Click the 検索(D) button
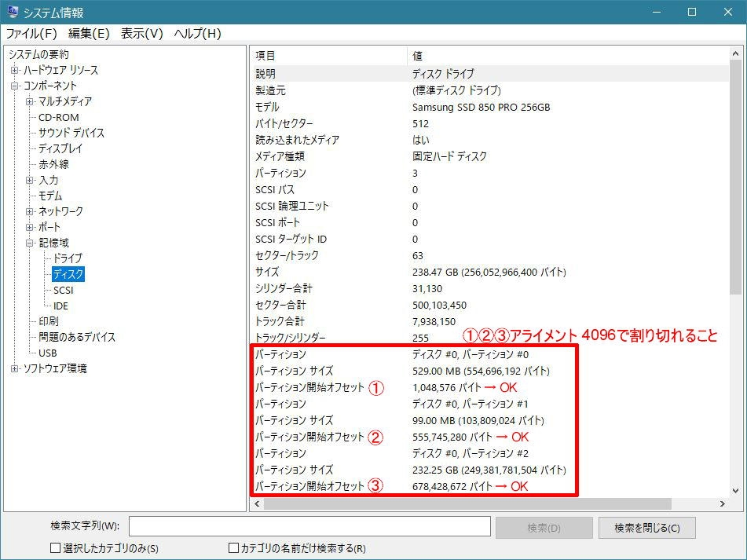Image resolution: width=747 pixels, height=560 pixels. (544, 528)
